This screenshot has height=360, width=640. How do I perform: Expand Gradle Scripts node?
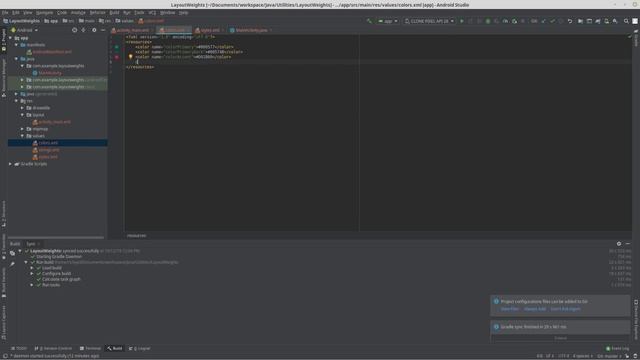(x=11, y=164)
